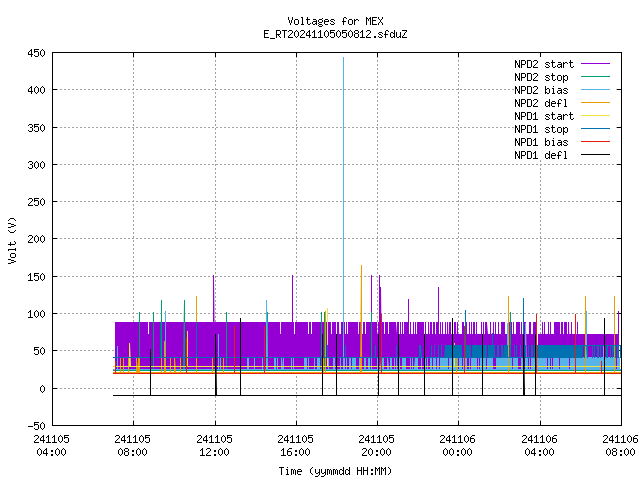Click the 250 tick on the voltage axis

36,202
